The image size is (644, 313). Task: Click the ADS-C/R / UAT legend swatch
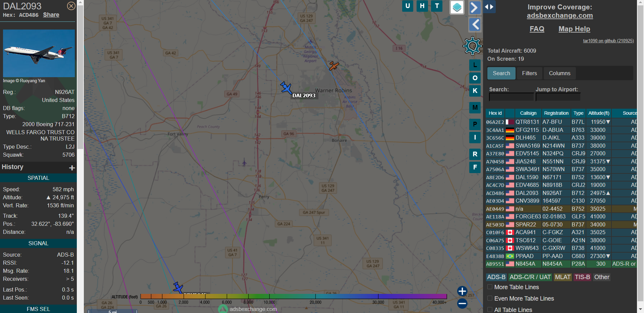tap(530, 277)
